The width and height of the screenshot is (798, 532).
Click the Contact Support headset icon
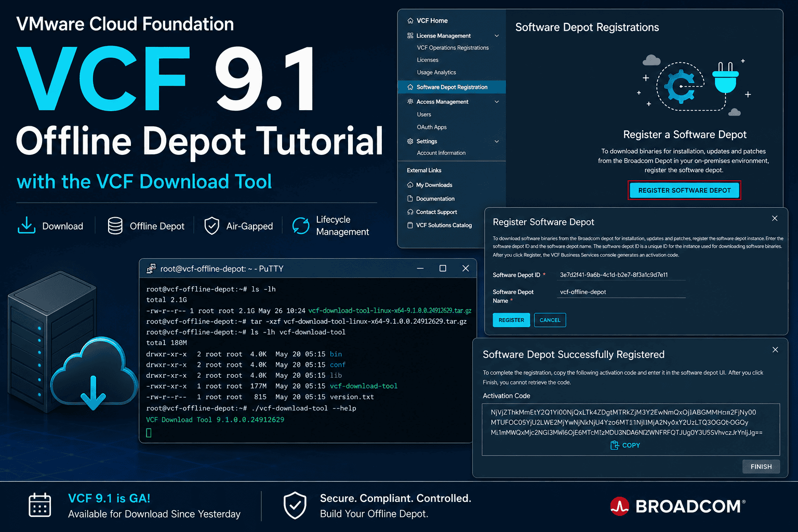pos(410,212)
